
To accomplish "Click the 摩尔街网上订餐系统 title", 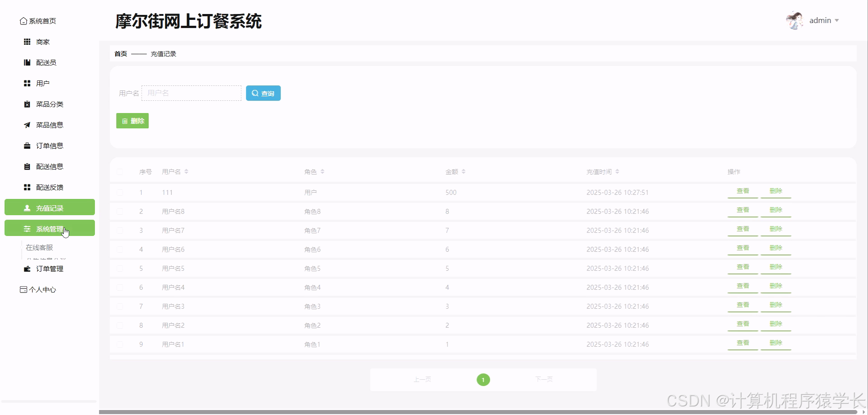I will [189, 21].
